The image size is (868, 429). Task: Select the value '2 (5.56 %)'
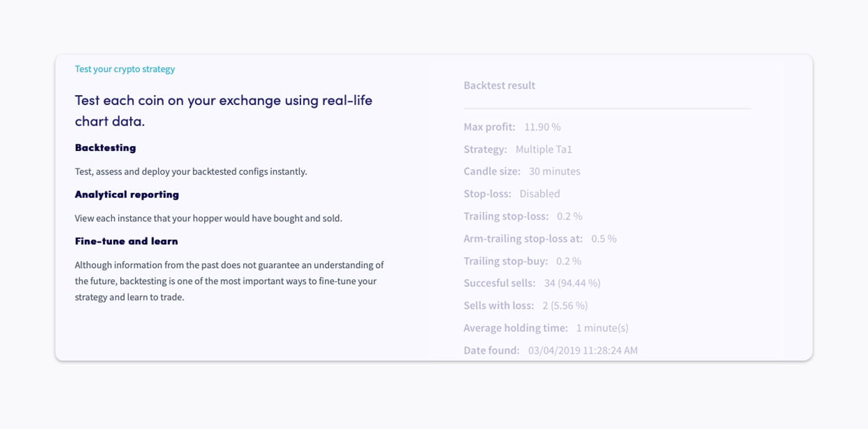pos(565,305)
